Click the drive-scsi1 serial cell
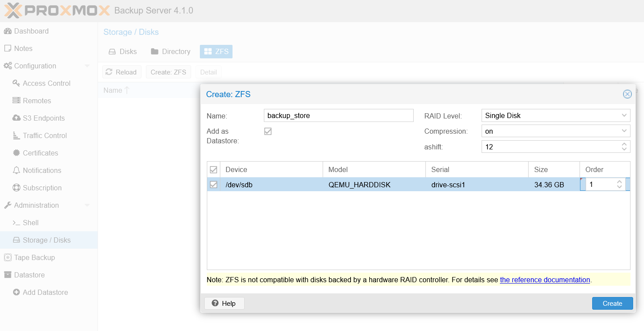644x331 pixels. [477, 185]
